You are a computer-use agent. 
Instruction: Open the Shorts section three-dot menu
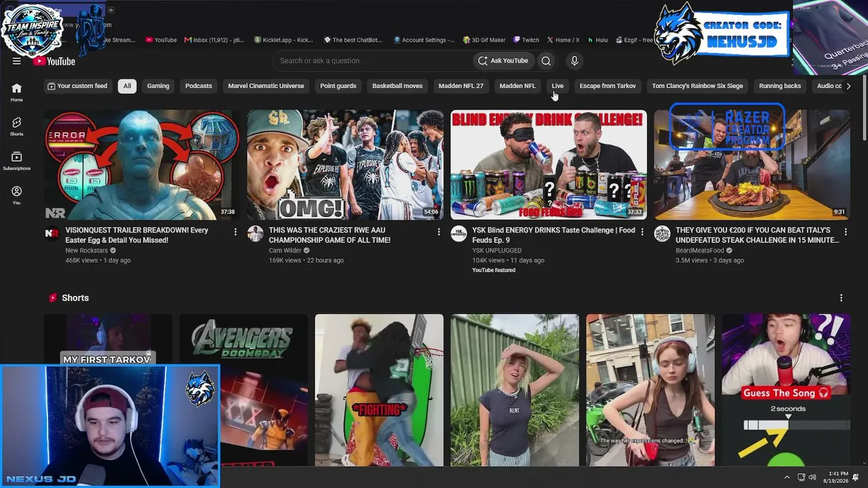(x=841, y=298)
